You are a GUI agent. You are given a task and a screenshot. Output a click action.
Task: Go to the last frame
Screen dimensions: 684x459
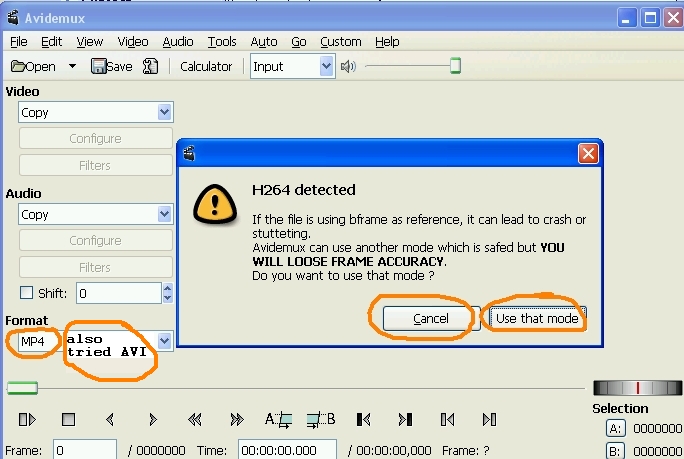click(x=489, y=420)
